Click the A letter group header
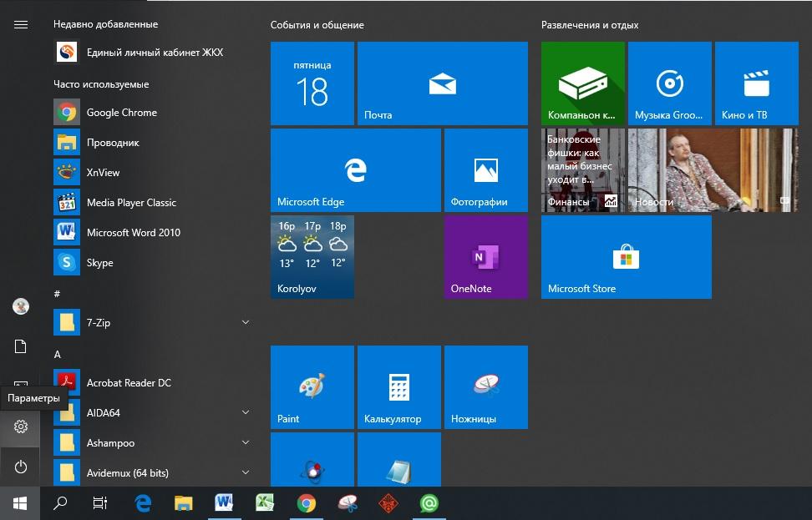This screenshot has height=520, width=812. click(58, 355)
